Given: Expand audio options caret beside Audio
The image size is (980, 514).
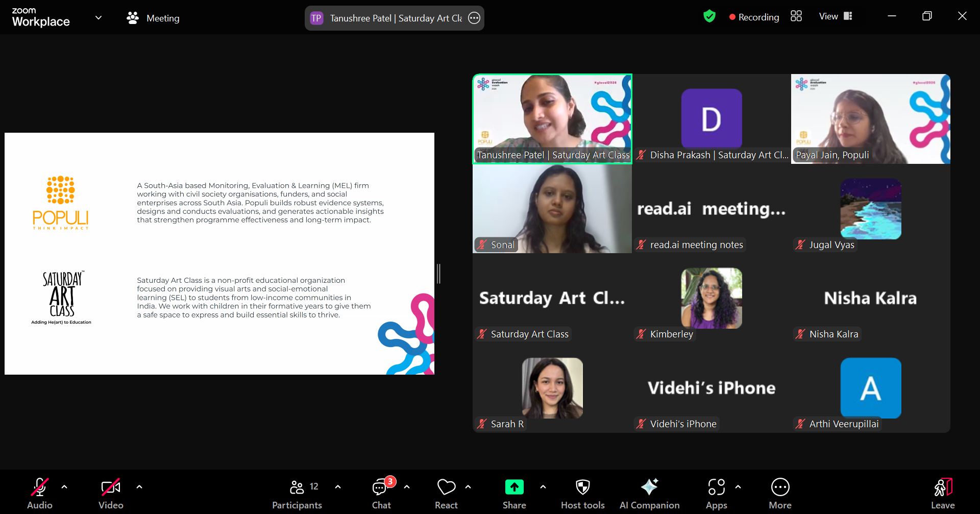Looking at the screenshot, I should click(x=64, y=487).
